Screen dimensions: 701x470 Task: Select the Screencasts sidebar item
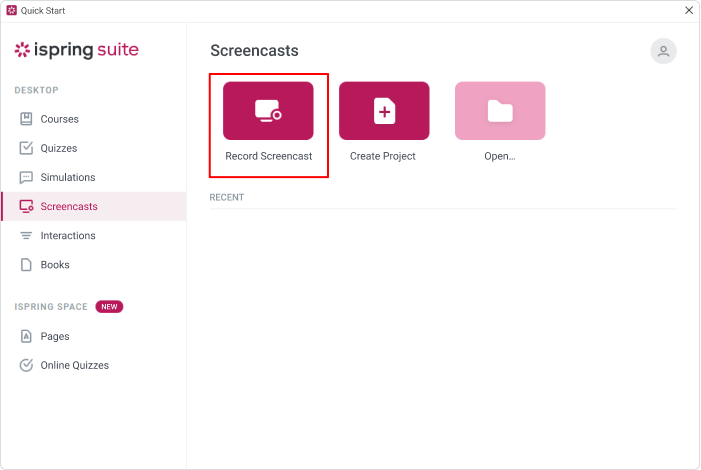click(93, 206)
